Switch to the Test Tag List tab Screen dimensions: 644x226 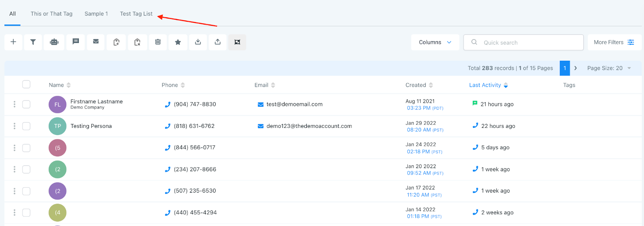[x=136, y=14]
